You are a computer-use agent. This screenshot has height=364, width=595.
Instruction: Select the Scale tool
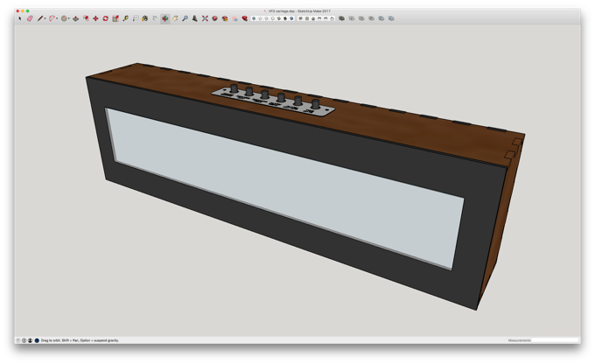tap(115, 18)
